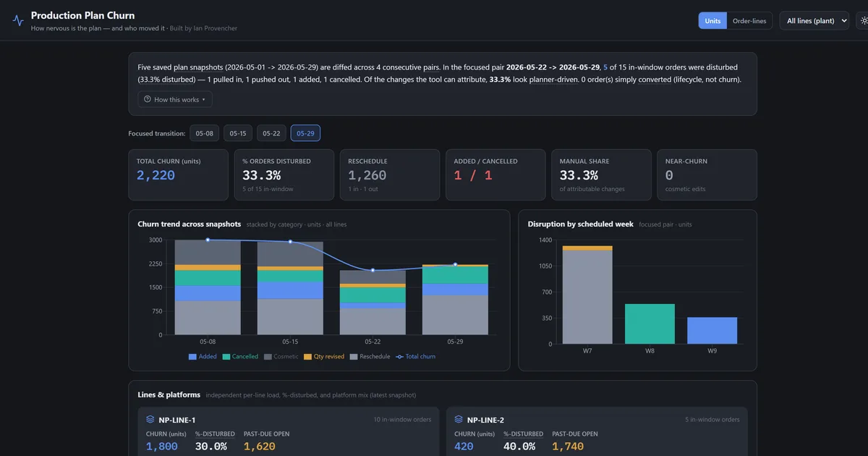Select the 05-15 focused transition
This screenshot has width=868, height=456.
[x=237, y=133]
